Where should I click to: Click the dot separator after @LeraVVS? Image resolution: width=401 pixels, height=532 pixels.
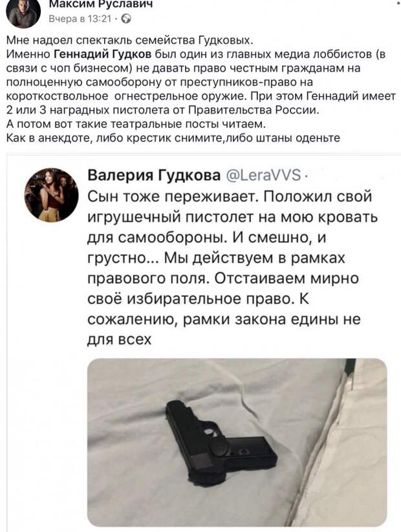pos(307,176)
